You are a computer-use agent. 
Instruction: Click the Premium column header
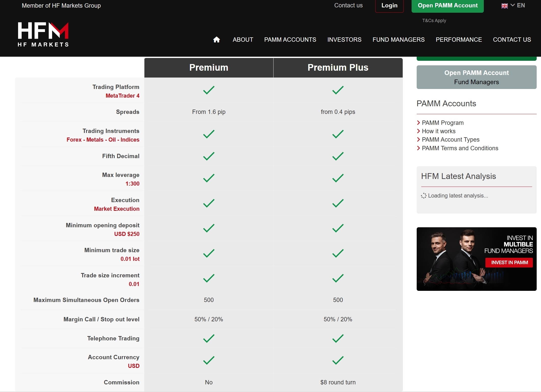pyautogui.click(x=209, y=68)
